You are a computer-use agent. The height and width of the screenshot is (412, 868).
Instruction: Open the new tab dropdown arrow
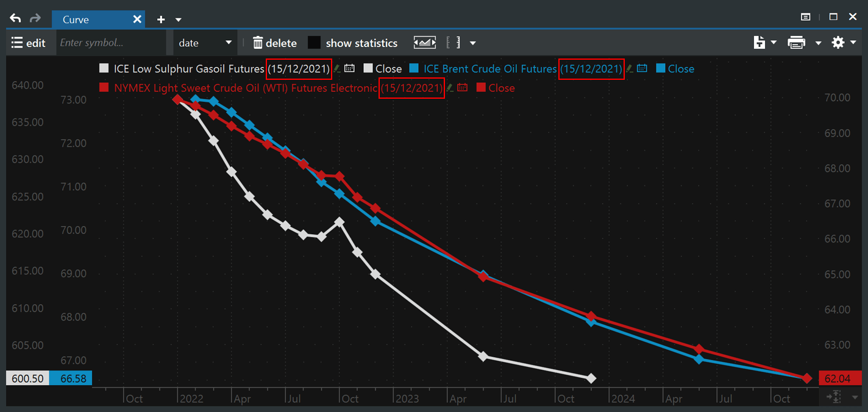pos(179,20)
